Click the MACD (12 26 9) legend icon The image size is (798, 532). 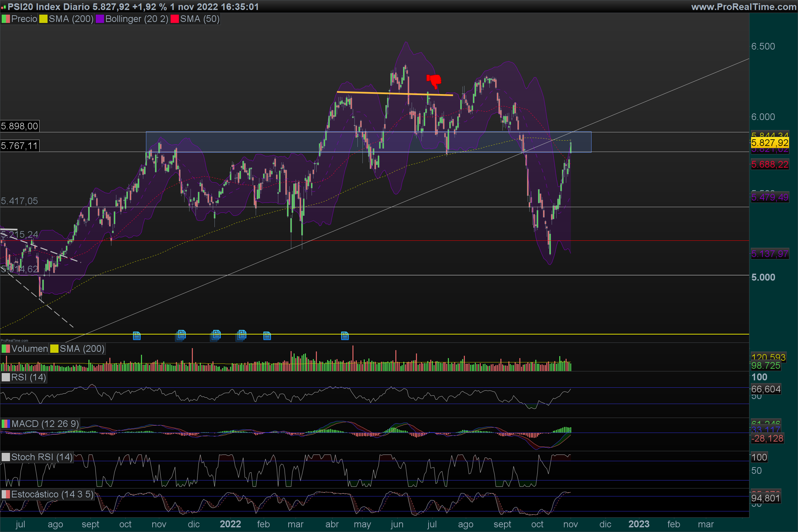pyautogui.click(x=6, y=424)
